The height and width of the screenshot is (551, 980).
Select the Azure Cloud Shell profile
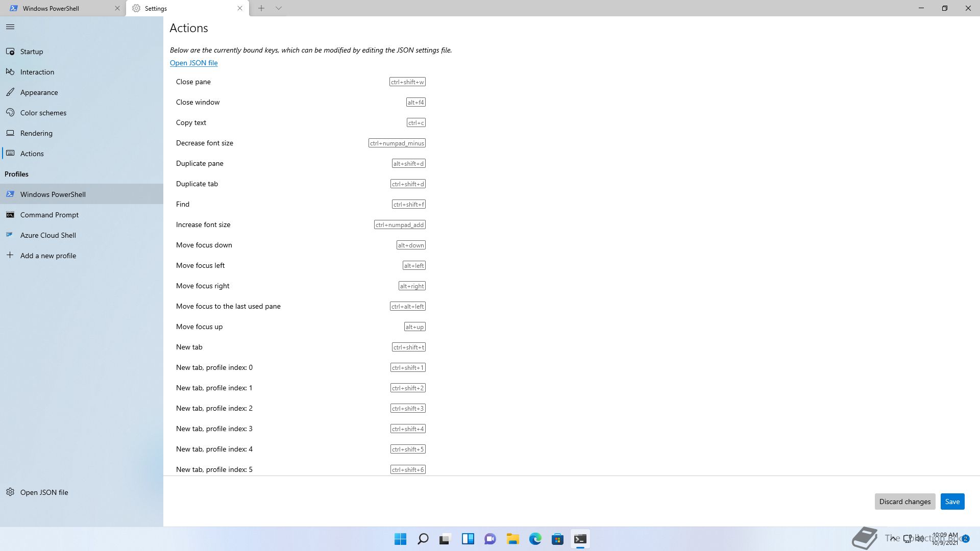click(82, 235)
